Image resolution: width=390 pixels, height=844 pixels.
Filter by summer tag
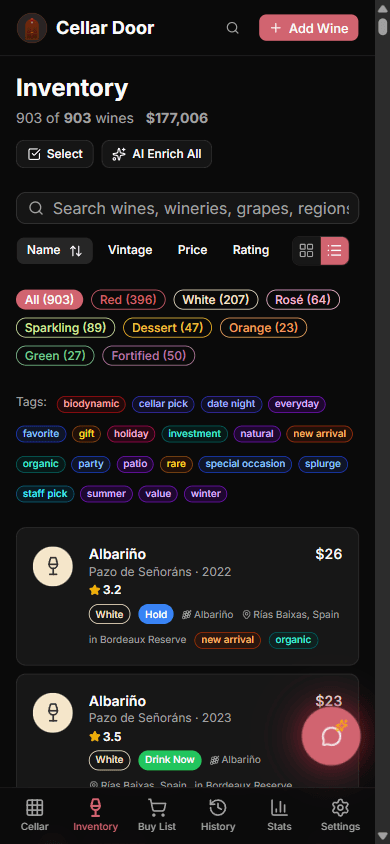(x=107, y=494)
